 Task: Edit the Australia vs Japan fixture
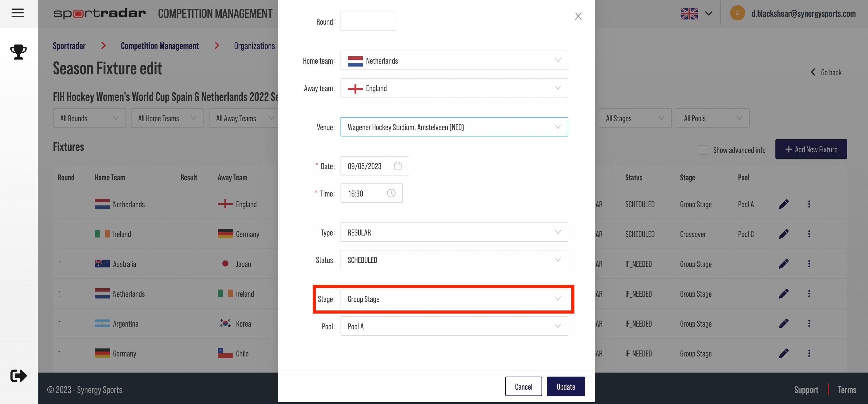(784, 264)
